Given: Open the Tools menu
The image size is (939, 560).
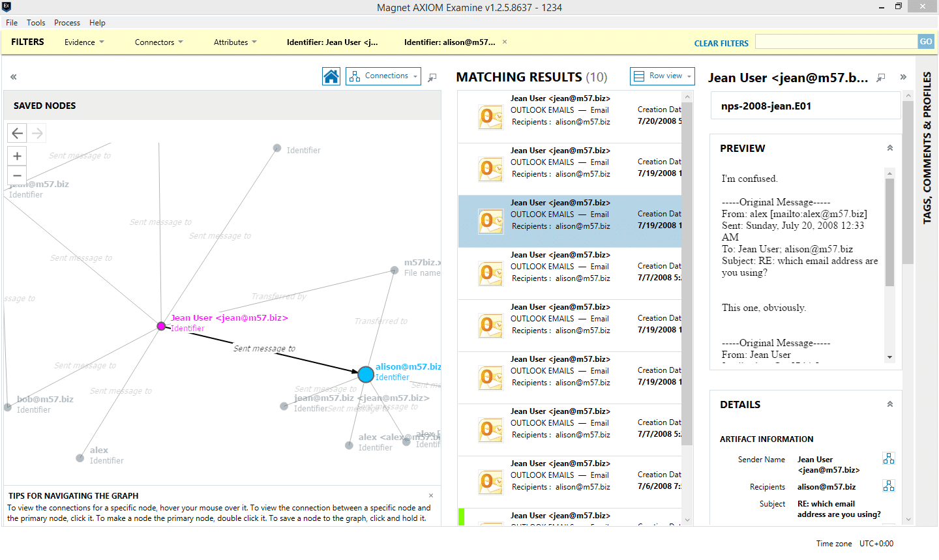Looking at the screenshot, I should [x=36, y=23].
